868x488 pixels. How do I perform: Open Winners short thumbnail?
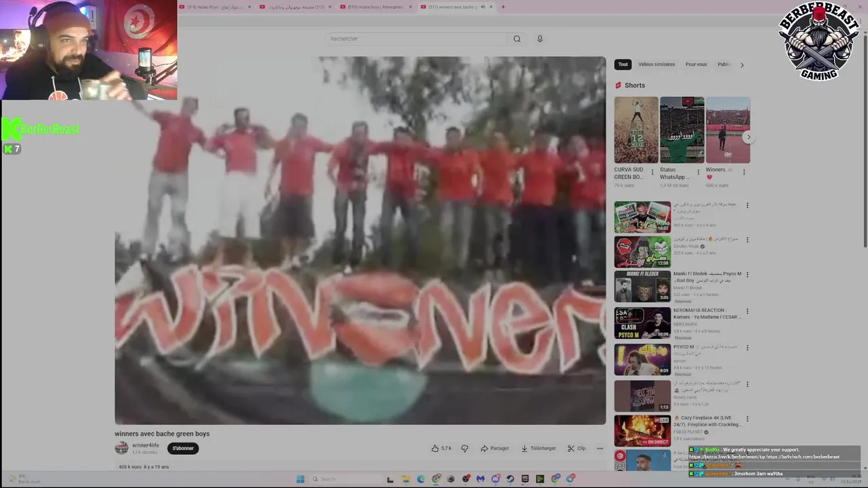728,129
